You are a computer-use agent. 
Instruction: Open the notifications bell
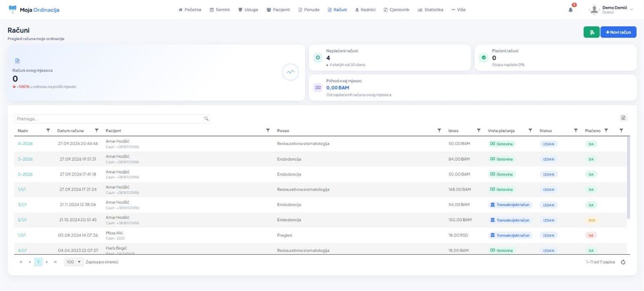[x=571, y=10]
